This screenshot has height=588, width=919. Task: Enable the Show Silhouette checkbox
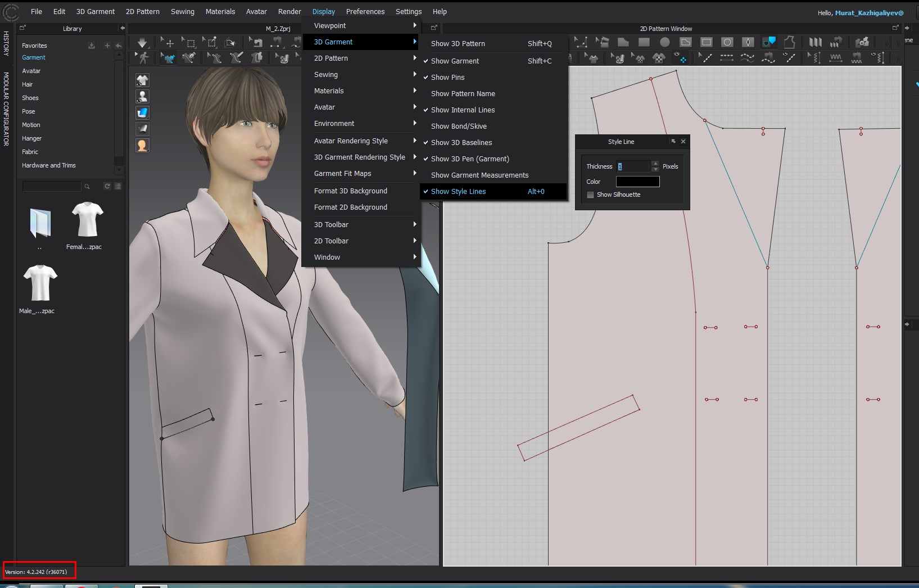(x=590, y=195)
